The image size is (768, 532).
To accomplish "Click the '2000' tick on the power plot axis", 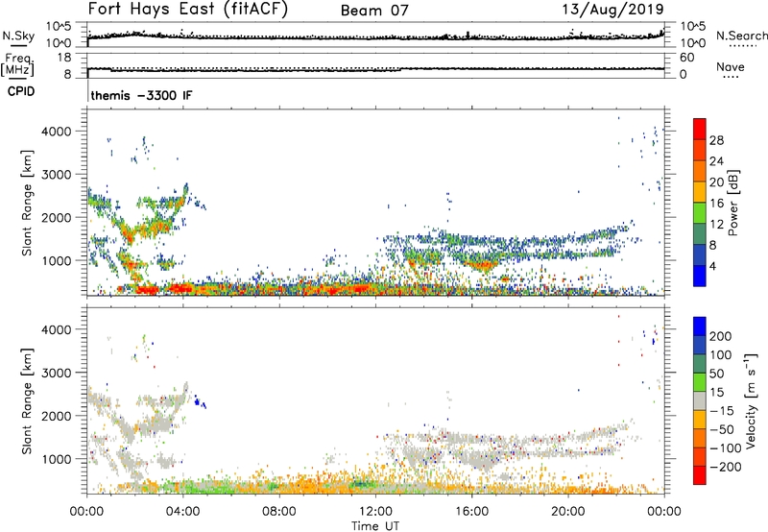I will point(56,217).
